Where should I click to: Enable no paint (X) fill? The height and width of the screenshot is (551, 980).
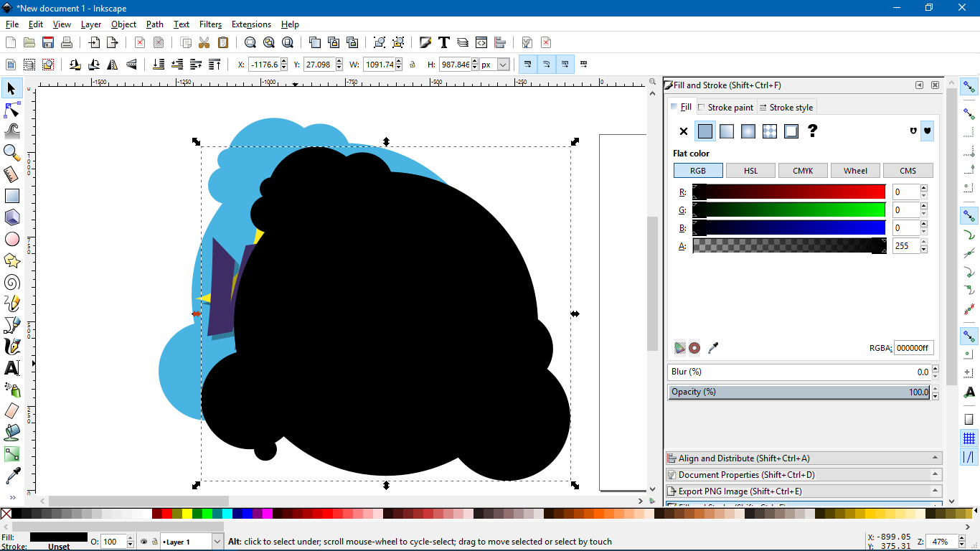683,131
